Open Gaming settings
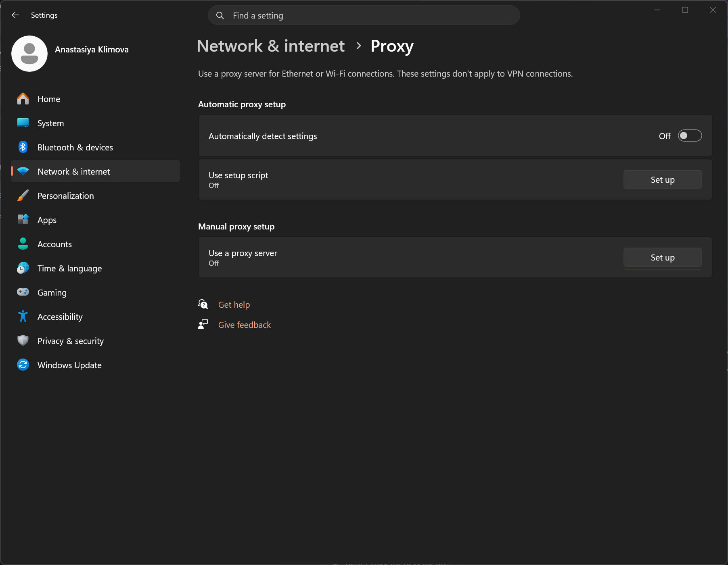 96,292
